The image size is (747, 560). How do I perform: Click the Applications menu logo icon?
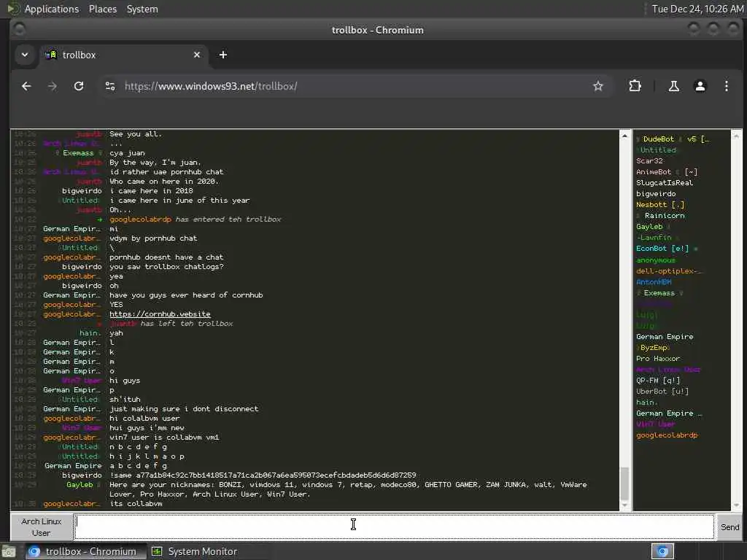(x=13, y=9)
